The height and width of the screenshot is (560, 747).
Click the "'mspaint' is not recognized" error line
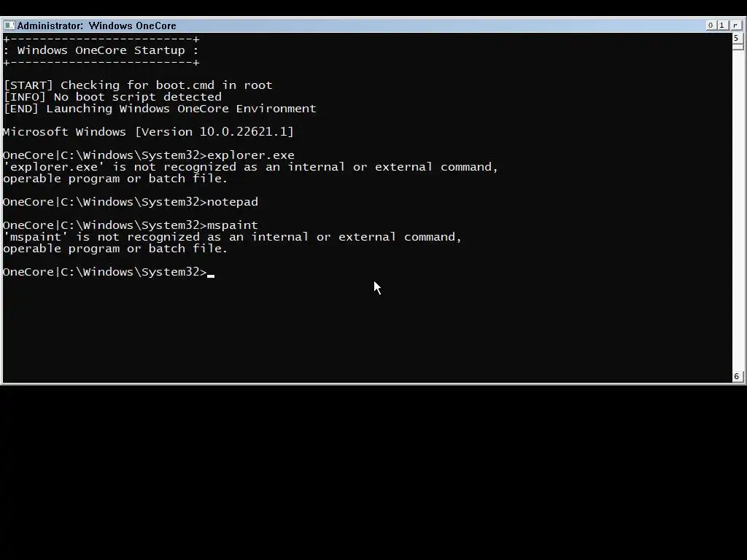[233, 237]
